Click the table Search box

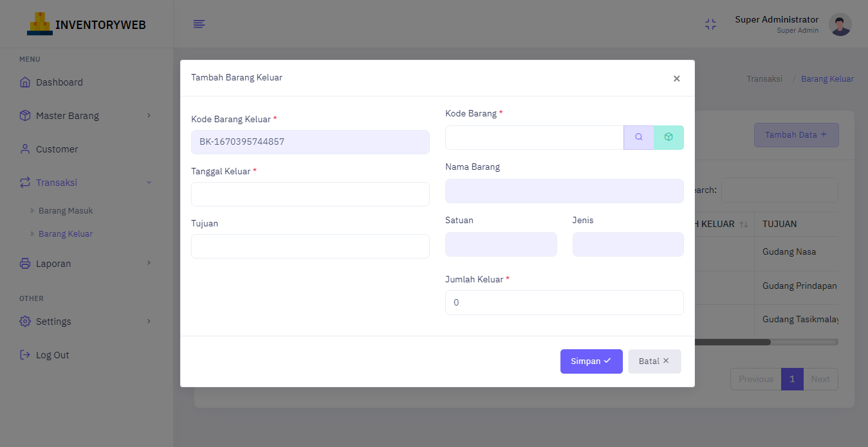pos(780,190)
